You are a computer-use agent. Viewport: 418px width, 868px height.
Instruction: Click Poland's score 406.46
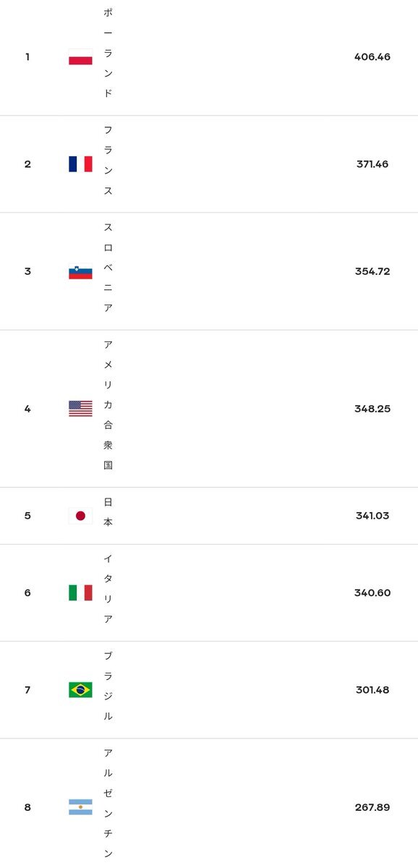tap(372, 56)
